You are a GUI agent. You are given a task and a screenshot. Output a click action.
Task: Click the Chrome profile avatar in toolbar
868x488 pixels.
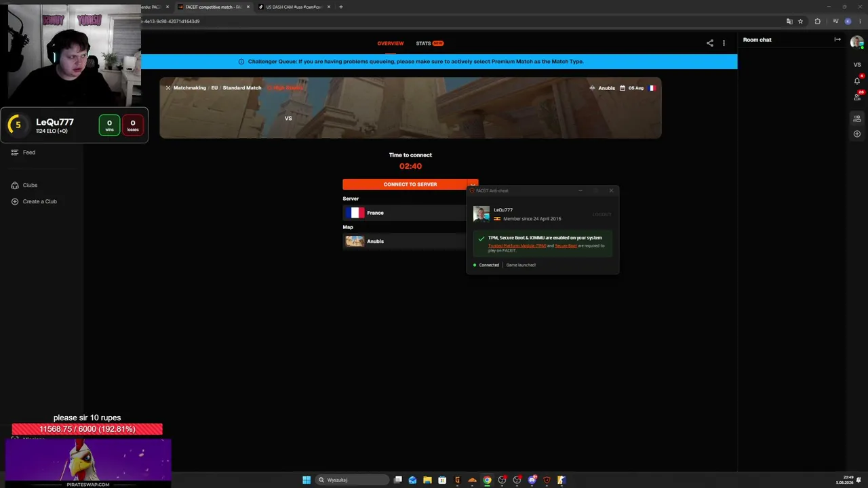click(848, 21)
